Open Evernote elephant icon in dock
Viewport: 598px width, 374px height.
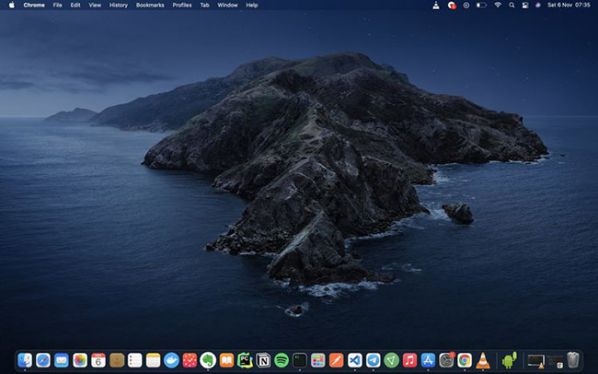point(208,360)
